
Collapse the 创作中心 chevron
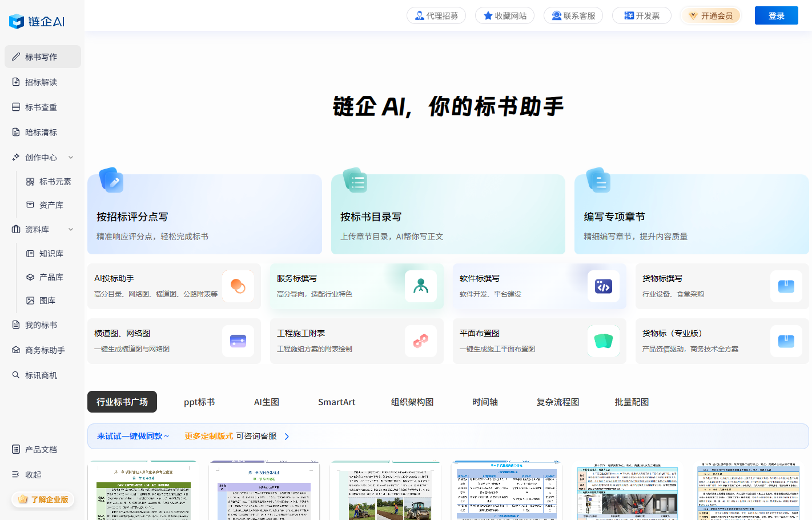[x=71, y=157]
